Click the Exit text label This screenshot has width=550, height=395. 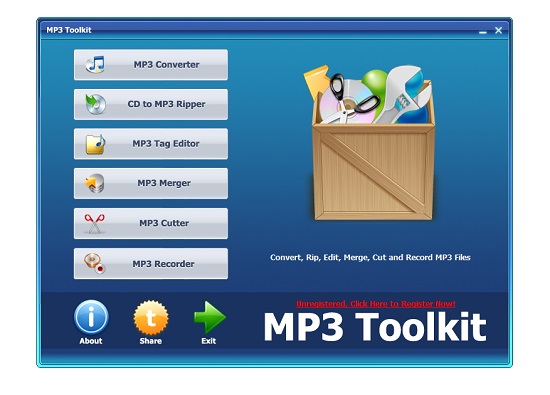tap(209, 341)
